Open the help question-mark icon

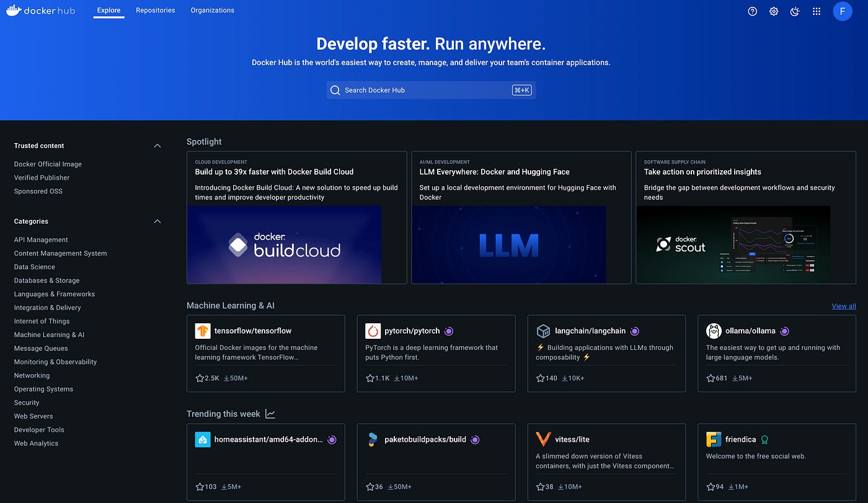753,11
